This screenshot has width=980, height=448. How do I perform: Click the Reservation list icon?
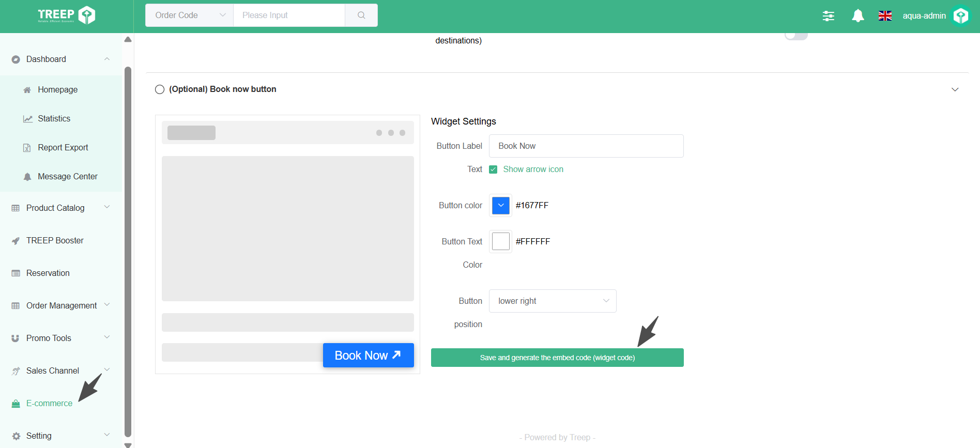(x=16, y=273)
